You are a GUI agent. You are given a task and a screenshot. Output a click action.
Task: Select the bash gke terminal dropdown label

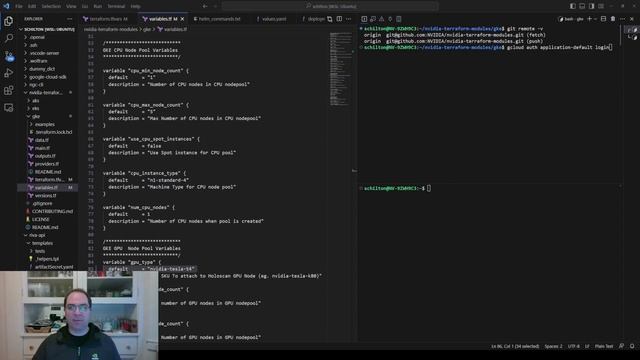pyautogui.click(x=571, y=19)
